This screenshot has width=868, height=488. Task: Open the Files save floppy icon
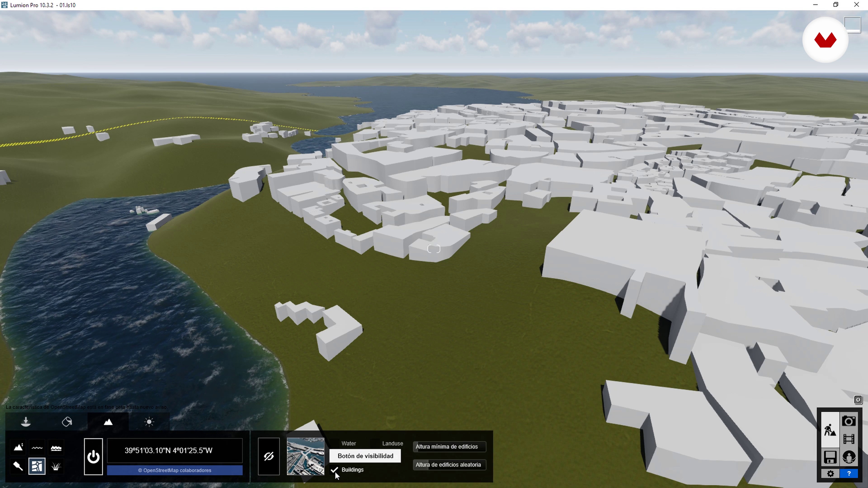[830, 457]
